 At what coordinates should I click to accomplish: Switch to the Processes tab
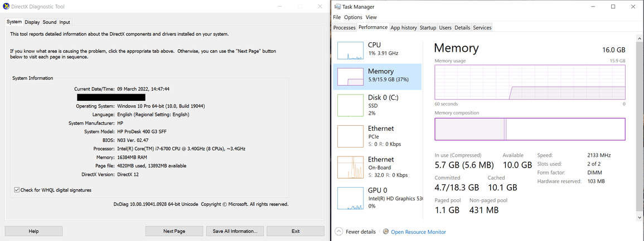click(344, 28)
